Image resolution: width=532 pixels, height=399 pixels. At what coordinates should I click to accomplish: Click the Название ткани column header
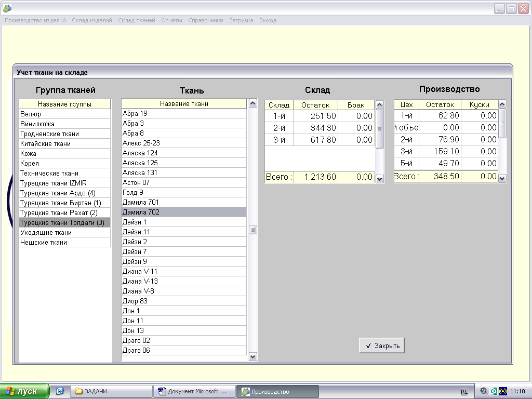[184, 103]
